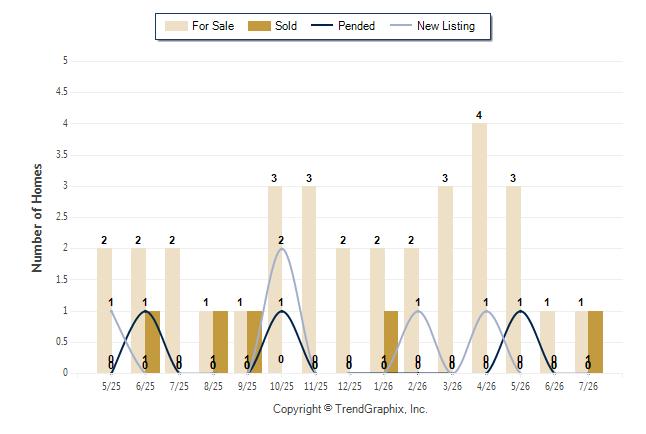
Task: Select the 12/25 x-axis label
Action: click(349, 386)
